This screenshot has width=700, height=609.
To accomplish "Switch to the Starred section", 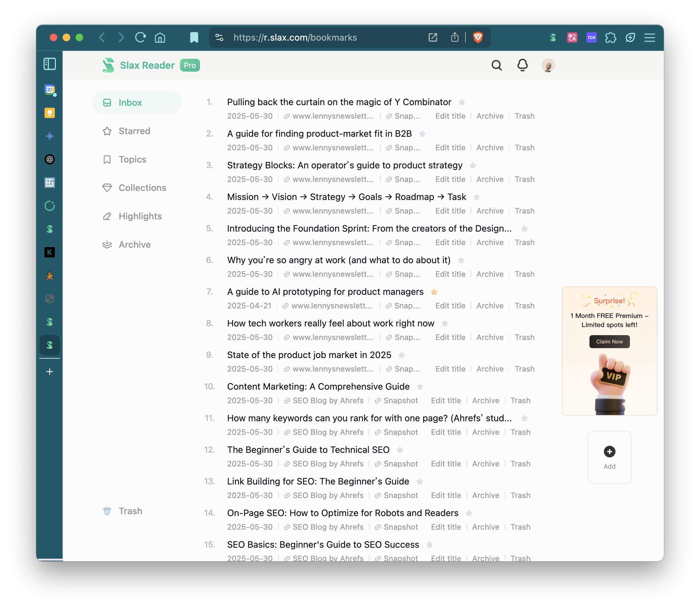I will (x=134, y=131).
